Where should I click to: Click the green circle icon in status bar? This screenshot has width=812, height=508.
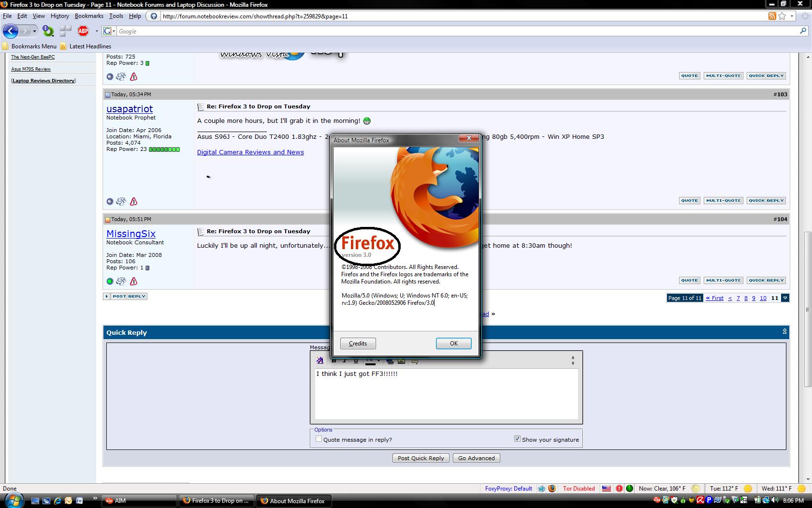coord(629,489)
